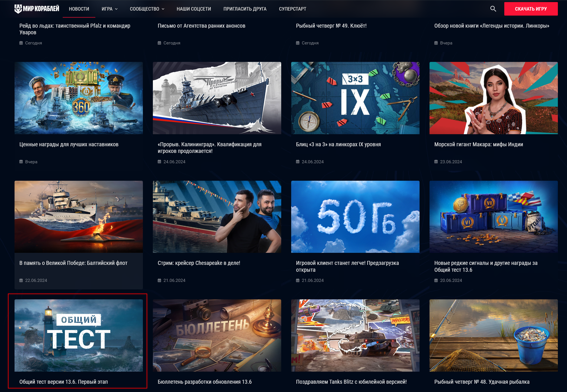Click calendar icon under Игровой клиент станет легче
567x392 pixels.
[x=298, y=280]
